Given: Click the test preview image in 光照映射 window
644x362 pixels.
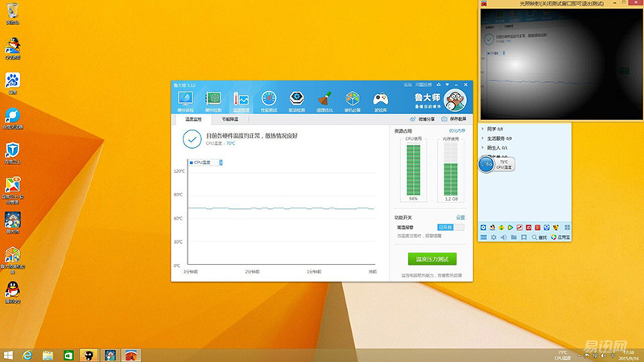Looking at the screenshot, I should click(x=561, y=64).
